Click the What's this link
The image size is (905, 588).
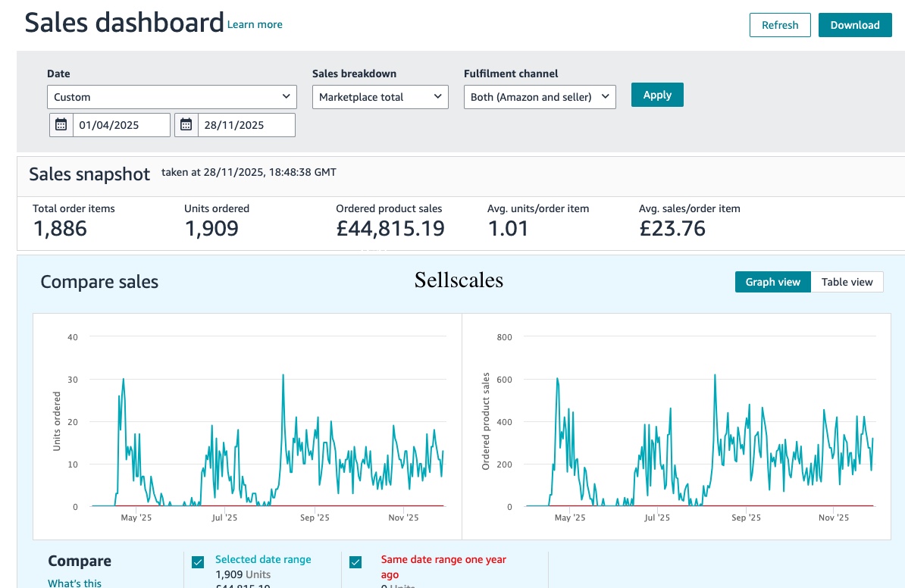point(74,583)
